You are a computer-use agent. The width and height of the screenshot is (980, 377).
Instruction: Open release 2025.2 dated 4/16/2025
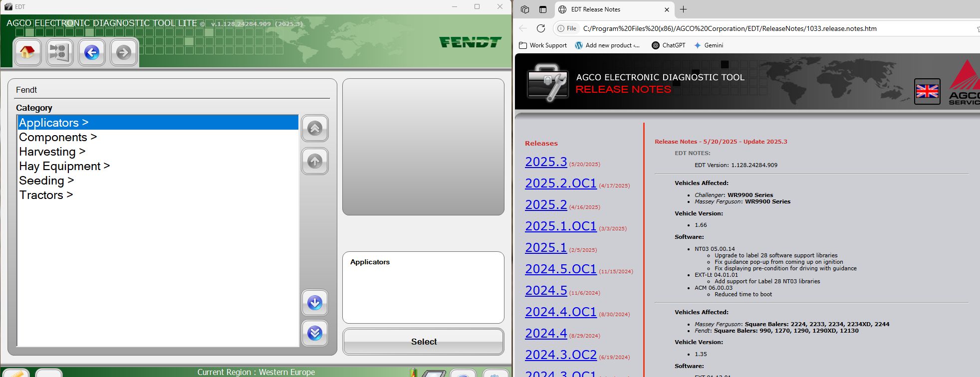(546, 205)
